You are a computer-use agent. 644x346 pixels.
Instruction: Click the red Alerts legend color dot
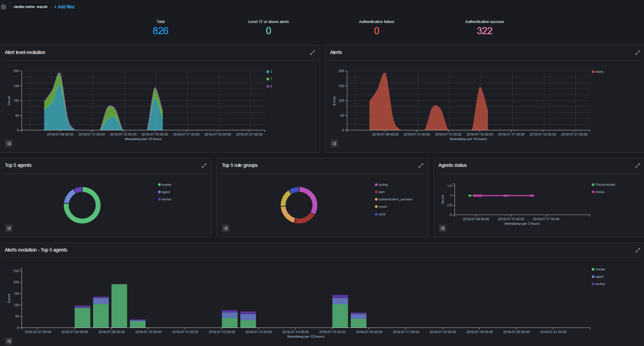coord(593,72)
